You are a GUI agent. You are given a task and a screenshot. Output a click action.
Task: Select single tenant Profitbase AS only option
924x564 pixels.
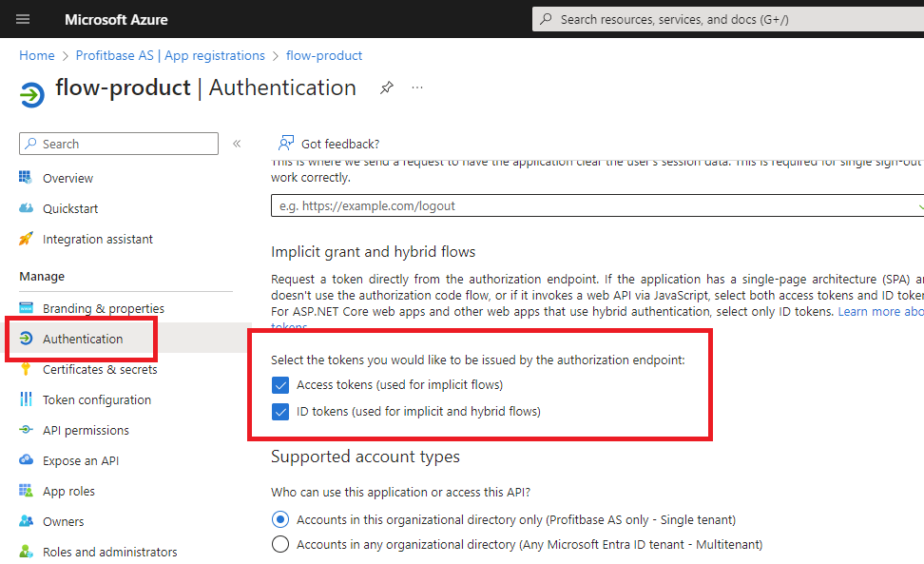(280, 519)
